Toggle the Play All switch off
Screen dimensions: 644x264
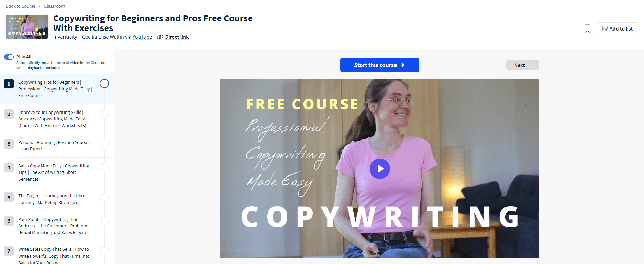click(x=9, y=57)
